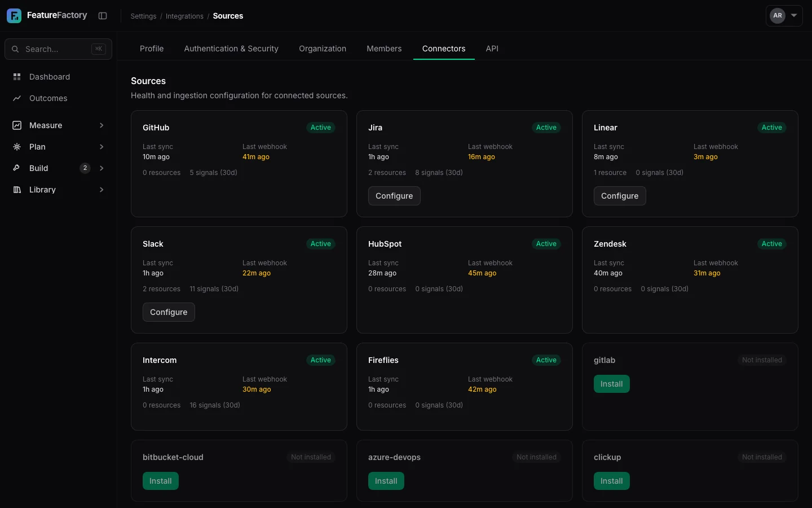
Task: Click Jira's '8 signals (30d)' text
Action: (439, 173)
